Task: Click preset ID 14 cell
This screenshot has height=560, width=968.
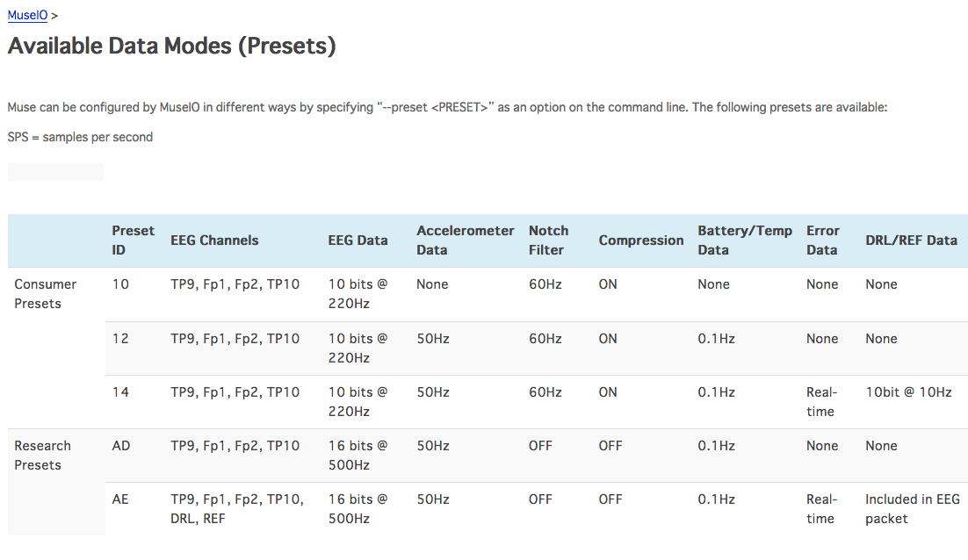Action: (120, 392)
